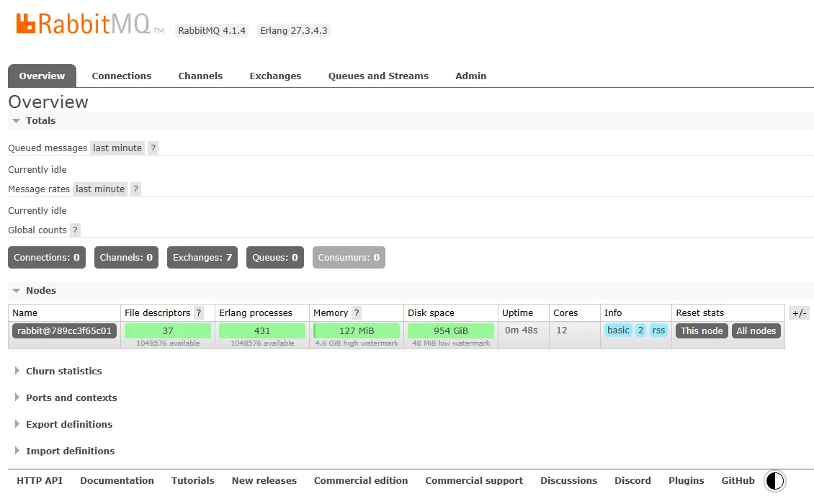
Task: Click the Connections: 0 count button
Action: coord(47,258)
